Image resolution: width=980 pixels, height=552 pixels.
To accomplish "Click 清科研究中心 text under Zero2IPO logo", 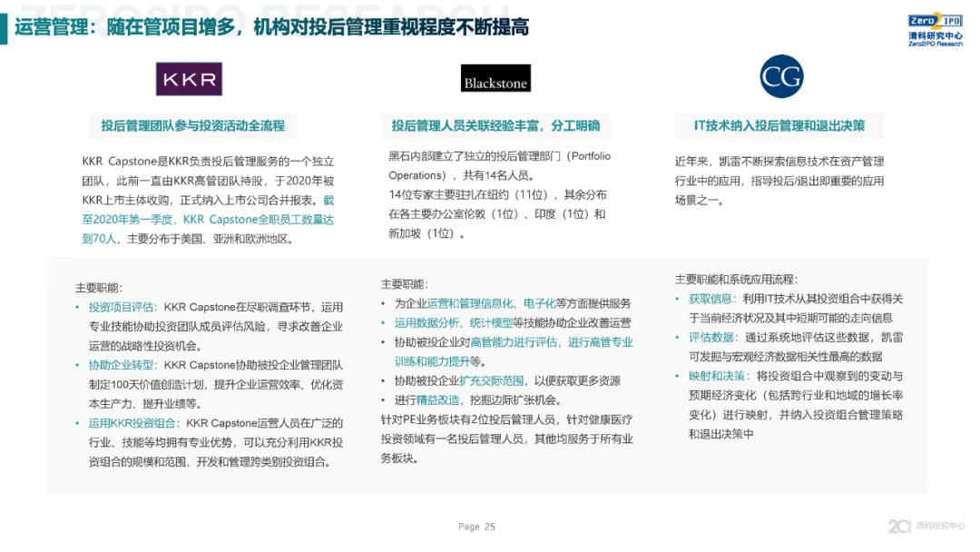I will pyautogui.click(x=935, y=36).
